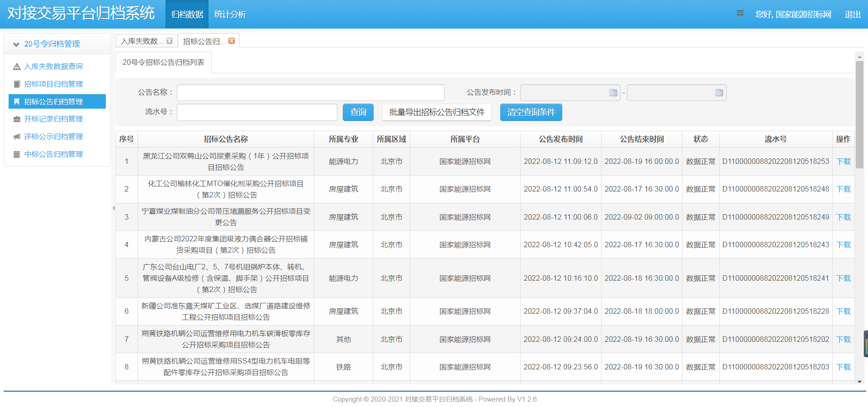The width and height of the screenshot is (868, 407).
Task: Click warning icon for 入库失败数据查询
Action: point(17,67)
